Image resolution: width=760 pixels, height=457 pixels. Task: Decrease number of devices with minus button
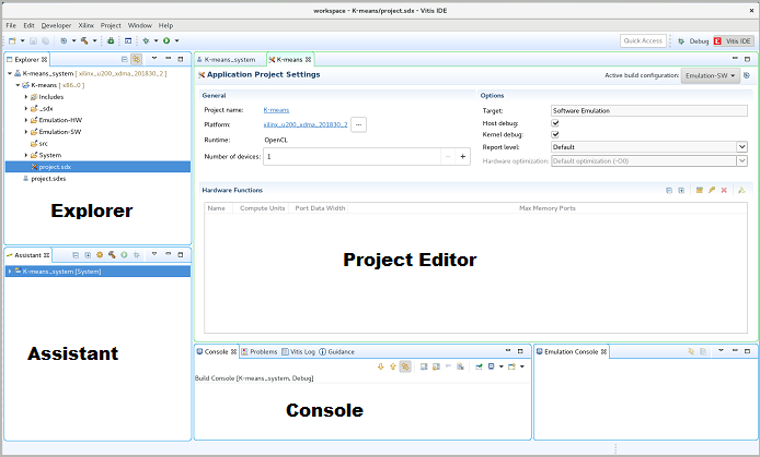pyautogui.click(x=448, y=157)
